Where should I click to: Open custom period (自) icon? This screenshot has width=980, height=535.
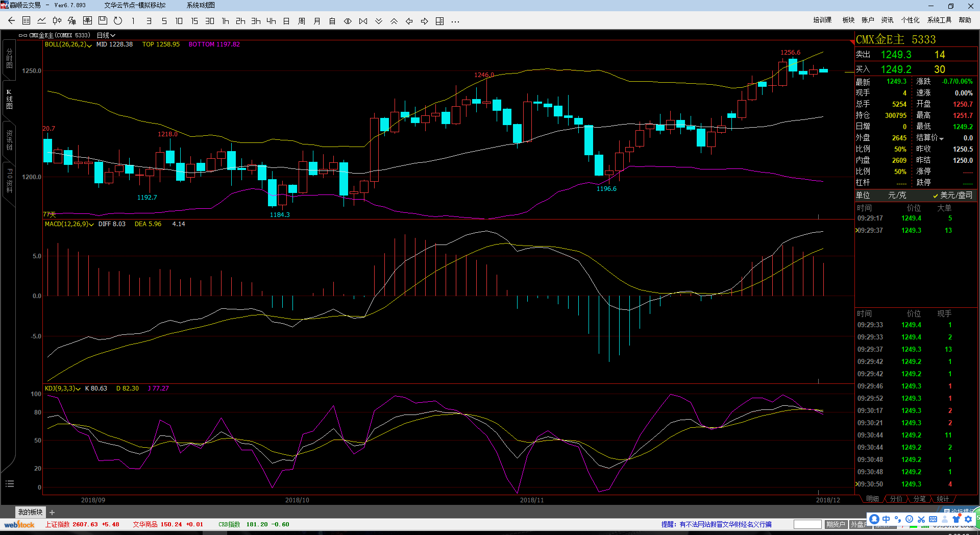click(x=332, y=21)
